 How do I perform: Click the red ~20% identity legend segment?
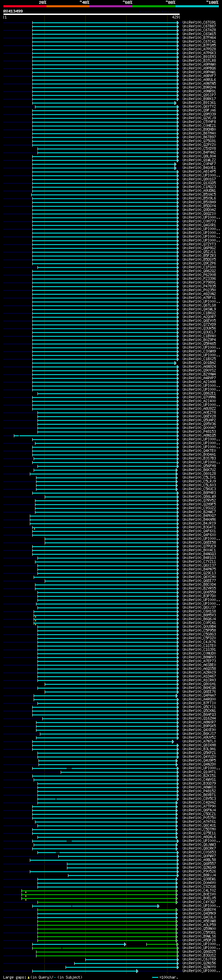tap(25, 6)
